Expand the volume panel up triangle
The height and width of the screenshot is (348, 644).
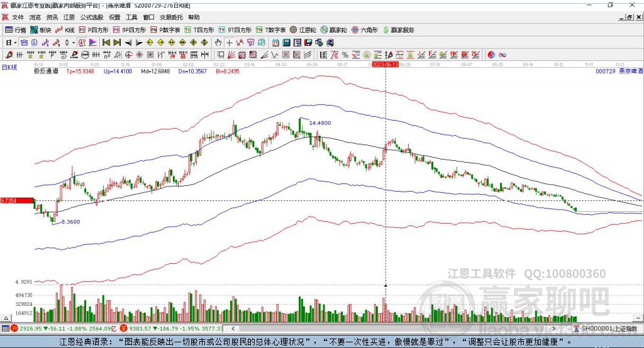point(6,318)
